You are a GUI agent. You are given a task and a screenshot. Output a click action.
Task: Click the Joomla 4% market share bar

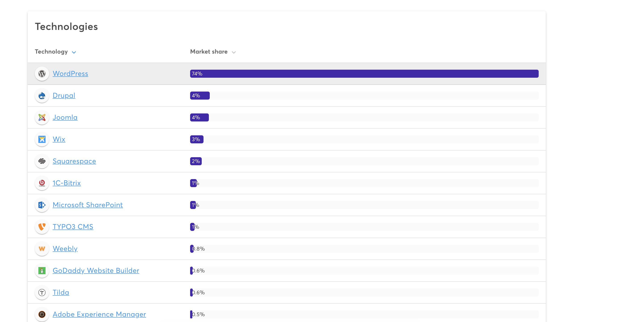(x=199, y=118)
